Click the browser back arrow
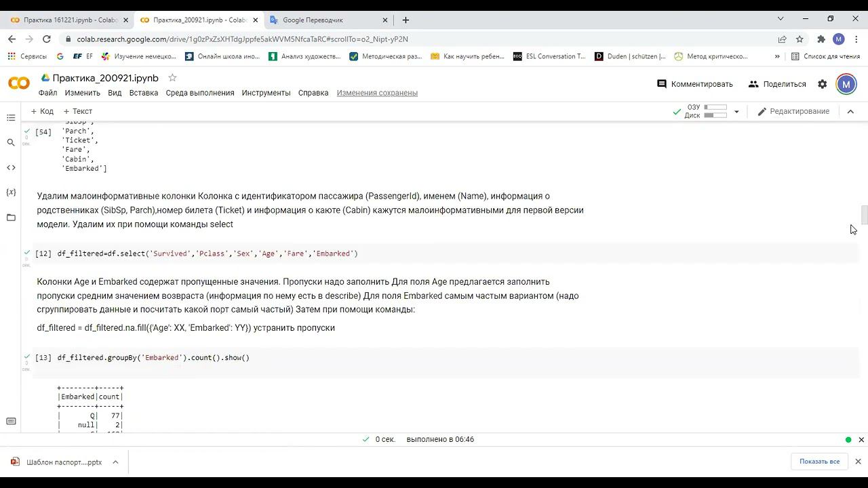The image size is (868, 488). click(12, 39)
